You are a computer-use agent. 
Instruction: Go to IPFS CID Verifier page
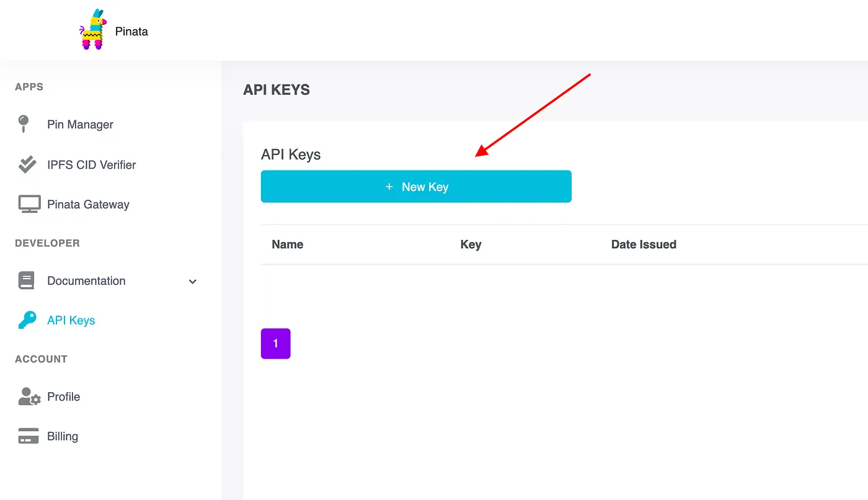tap(91, 165)
